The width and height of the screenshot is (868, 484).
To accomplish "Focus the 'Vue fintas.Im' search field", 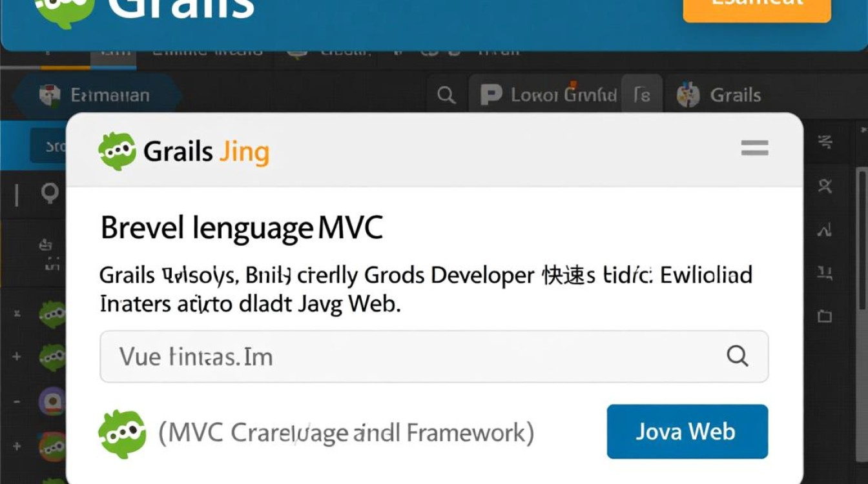I will 434,356.
